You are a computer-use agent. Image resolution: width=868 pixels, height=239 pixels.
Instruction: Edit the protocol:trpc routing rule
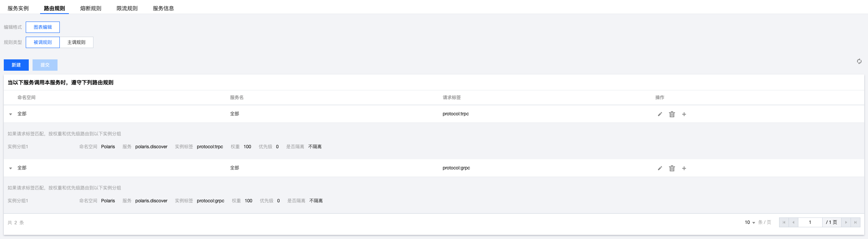point(660,114)
